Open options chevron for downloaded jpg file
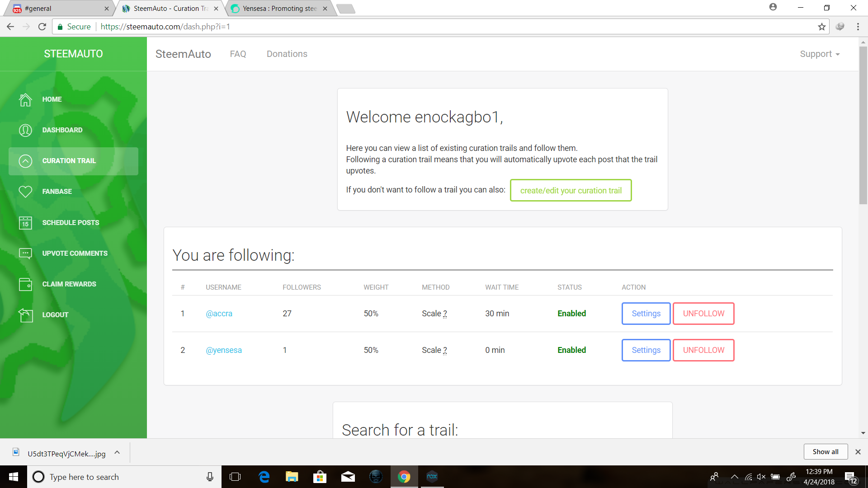 tap(117, 452)
